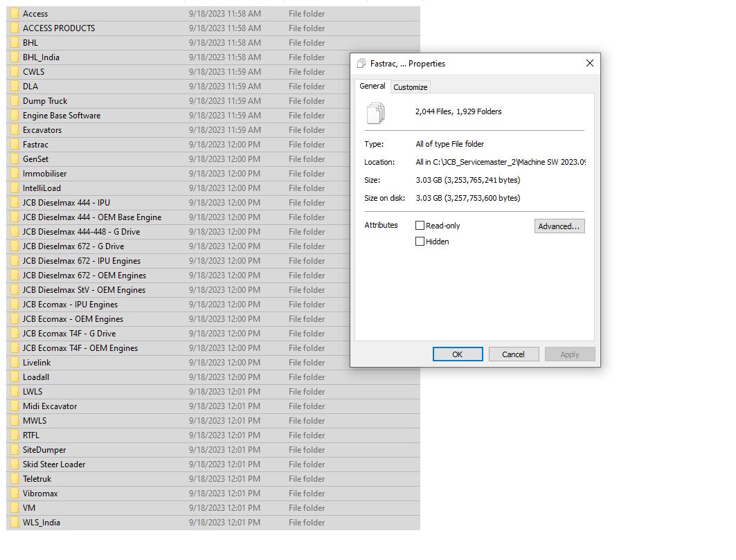Screen dimensions: 736x560
Task: Toggle the Hidden attribute checkbox
Action: pyautogui.click(x=420, y=242)
